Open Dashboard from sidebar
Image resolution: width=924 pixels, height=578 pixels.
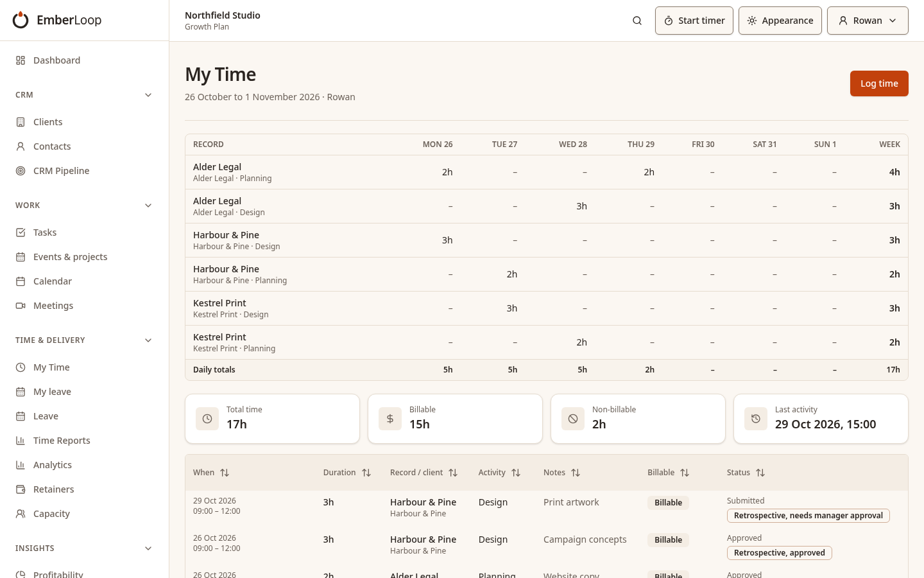click(x=84, y=60)
